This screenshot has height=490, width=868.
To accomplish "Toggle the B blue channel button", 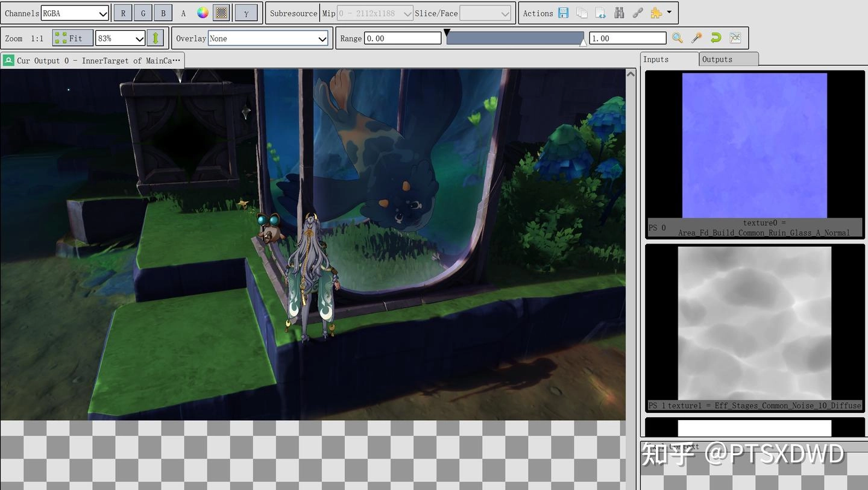I will tap(163, 13).
